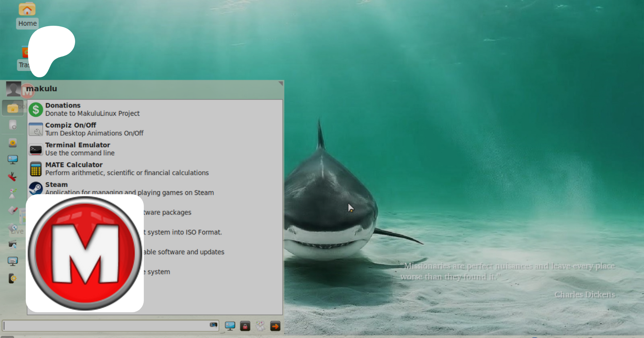Viewport: 644px width, 338px height.
Task: Click the menu resize corner triangle
Action: (280, 83)
